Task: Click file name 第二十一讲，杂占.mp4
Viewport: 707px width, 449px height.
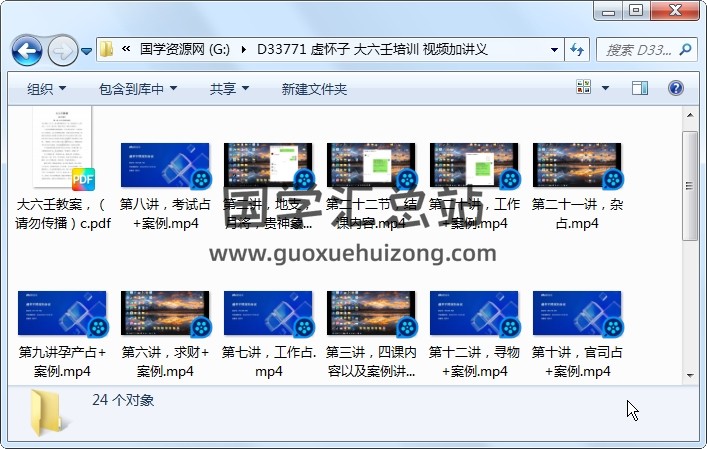Action: (577, 214)
